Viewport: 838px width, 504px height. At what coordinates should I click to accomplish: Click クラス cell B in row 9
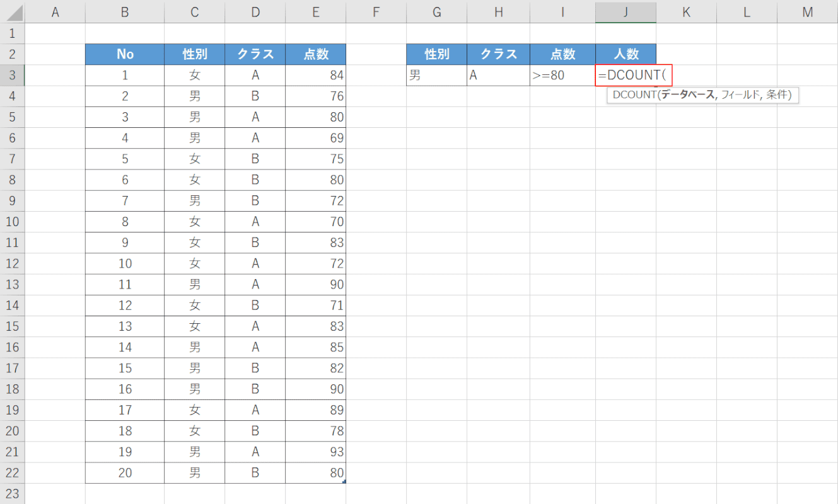(x=255, y=200)
